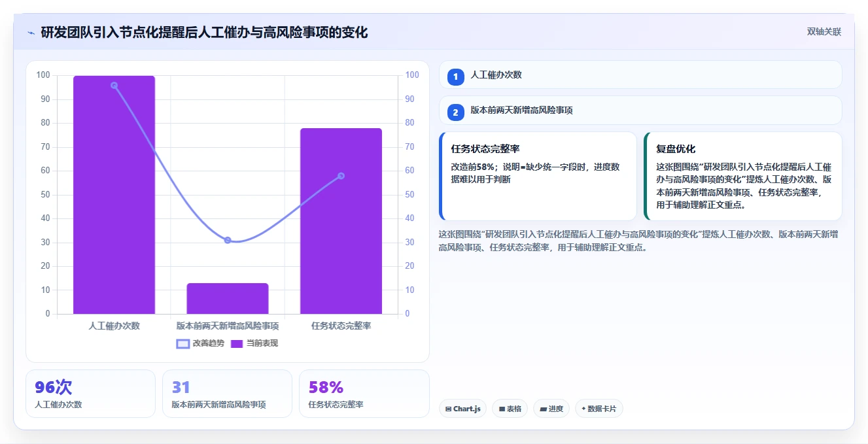Click the bar for 任务状态完整率
The width and height of the screenshot is (868, 444).
pos(341,221)
